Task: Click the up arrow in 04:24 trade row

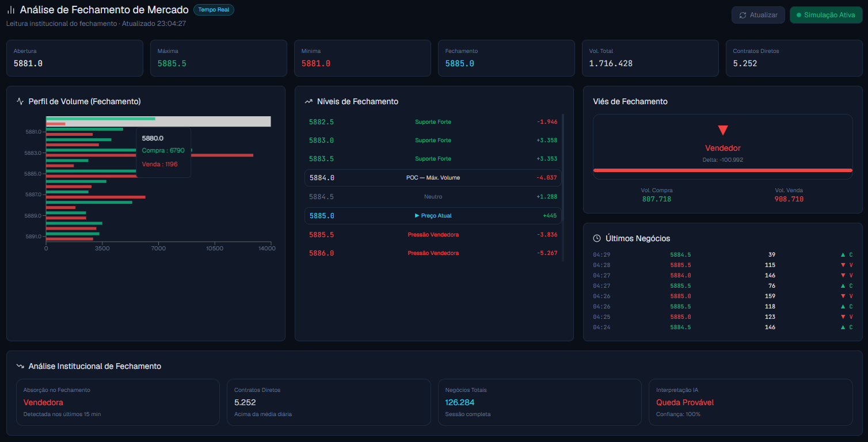Action: (x=843, y=327)
